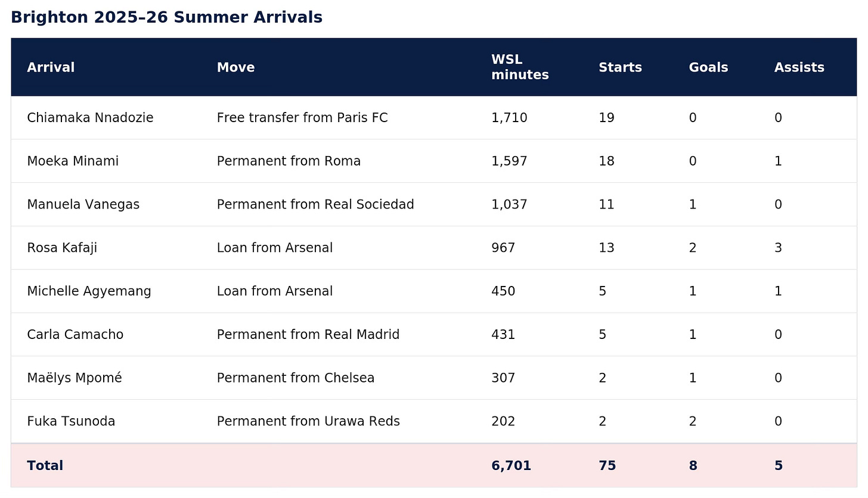Select the Moeka Minami row name
The width and height of the screenshot is (868, 498).
tap(73, 161)
